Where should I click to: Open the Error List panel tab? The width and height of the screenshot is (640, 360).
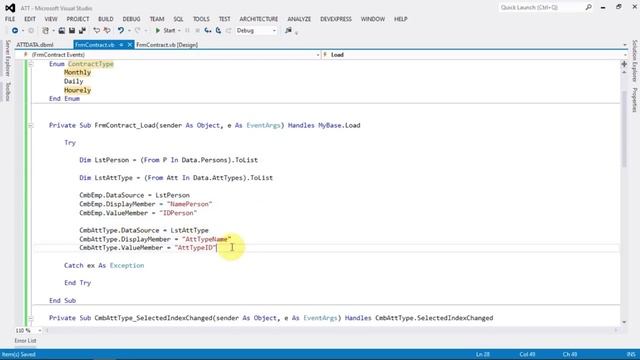click(x=25, y=340)
